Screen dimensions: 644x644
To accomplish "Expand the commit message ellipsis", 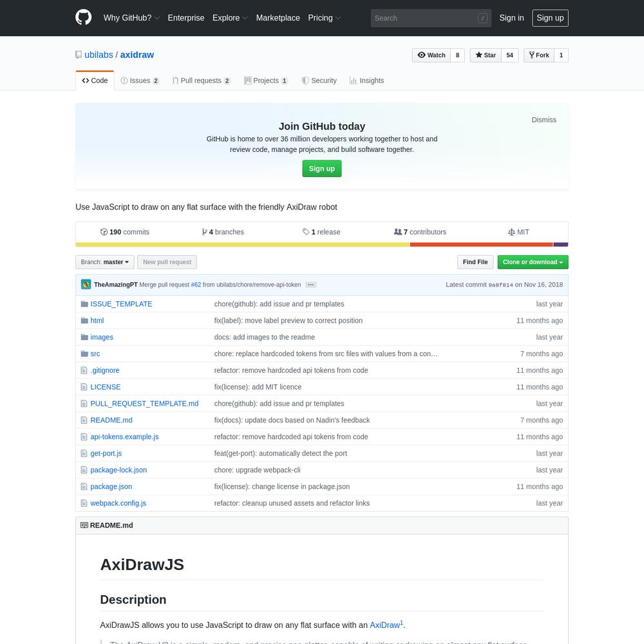I will (311, 285).
